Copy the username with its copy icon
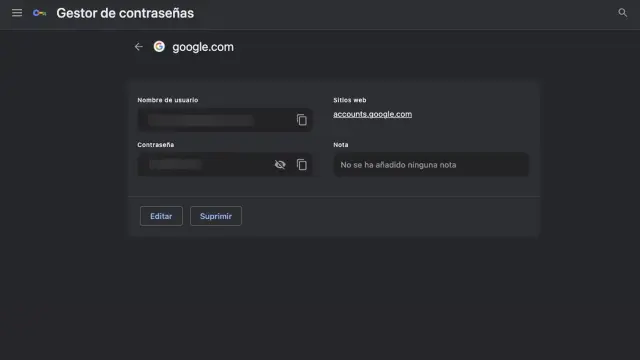Image resolution: width=640 pixels, height=360 pixels. 302,120
